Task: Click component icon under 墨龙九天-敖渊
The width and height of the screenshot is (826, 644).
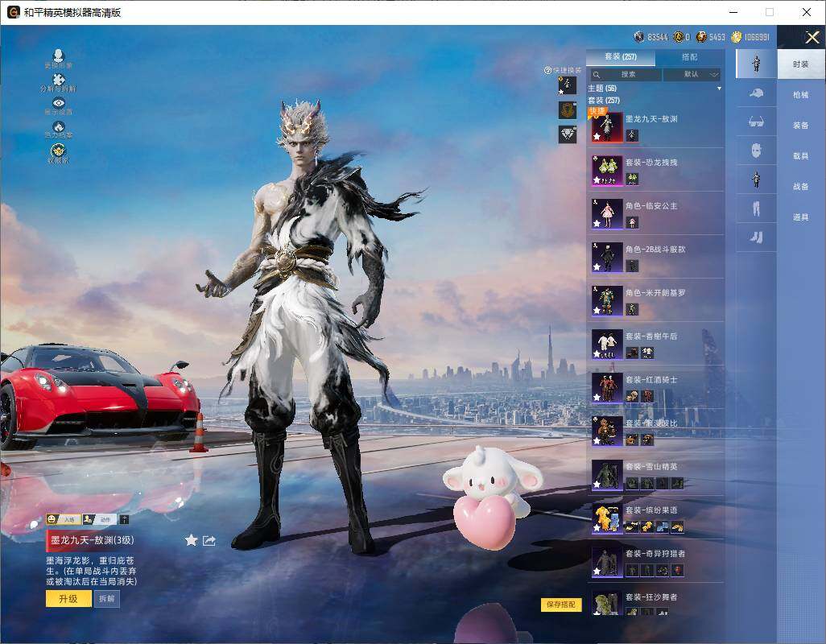Action: (x=632, y=135)
